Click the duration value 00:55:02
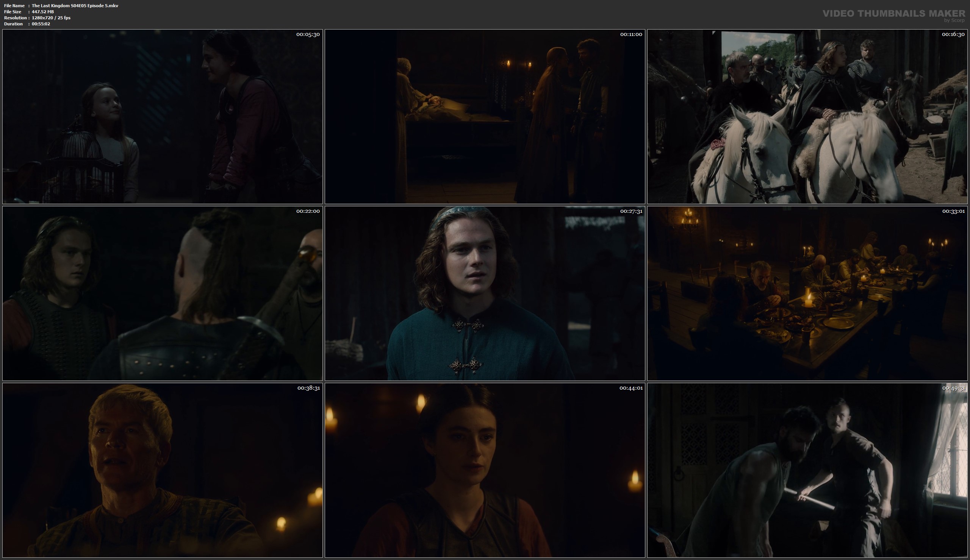The image size is (970, 560). pos(41,24)
